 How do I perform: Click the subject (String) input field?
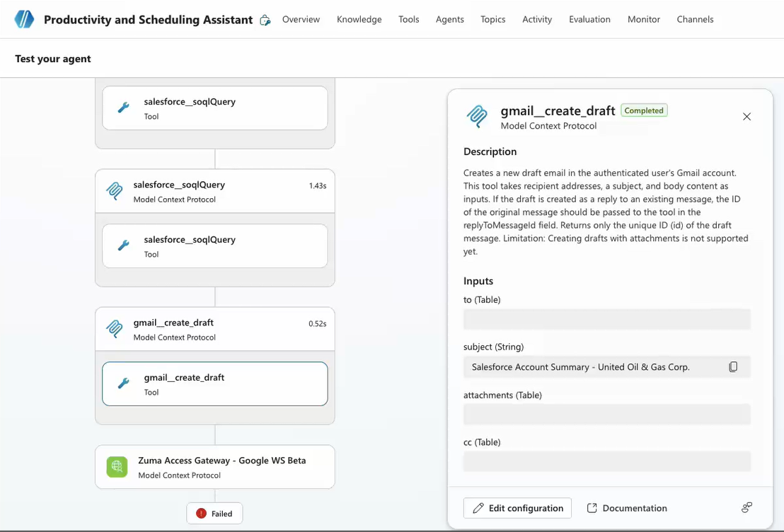[607, 367]
